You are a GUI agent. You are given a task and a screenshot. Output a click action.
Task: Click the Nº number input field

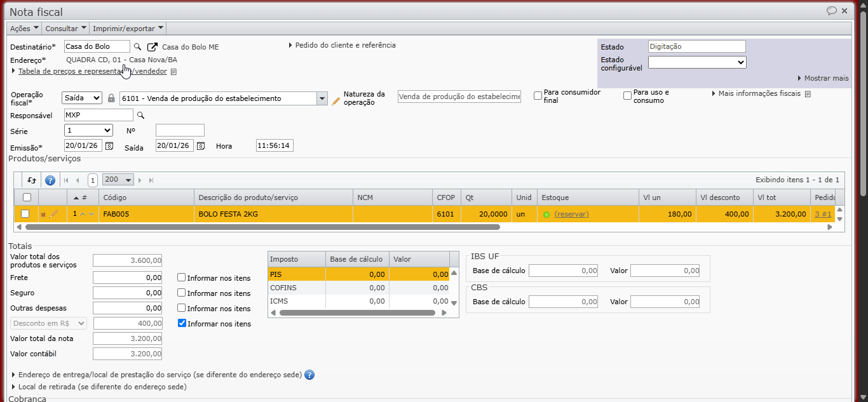[x=180, y=130]
